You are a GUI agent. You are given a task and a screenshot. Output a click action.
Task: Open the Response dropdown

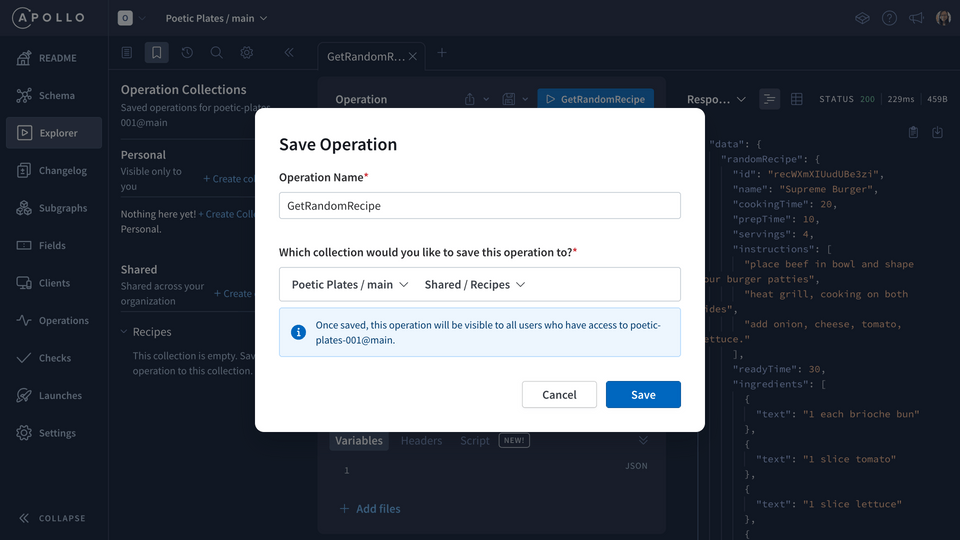[716, 99]
